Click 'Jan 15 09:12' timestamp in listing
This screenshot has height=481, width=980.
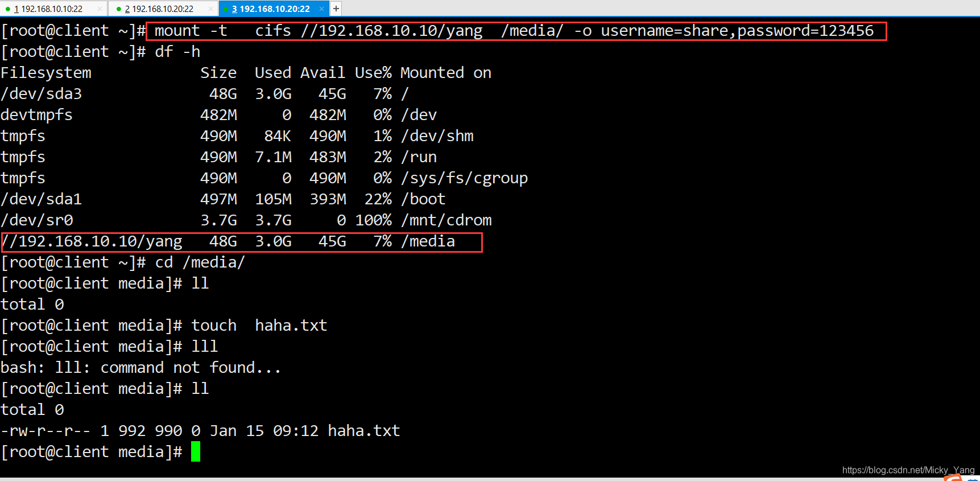tap(264, 431)
